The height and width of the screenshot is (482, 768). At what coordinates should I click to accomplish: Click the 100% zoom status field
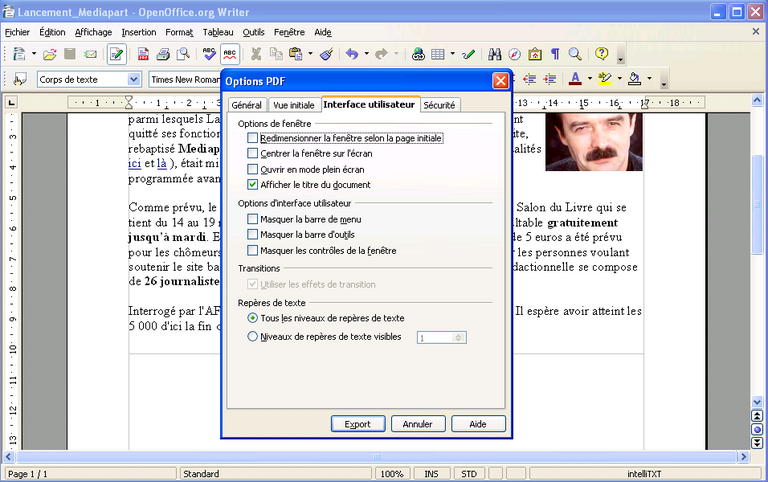point(392,474)
